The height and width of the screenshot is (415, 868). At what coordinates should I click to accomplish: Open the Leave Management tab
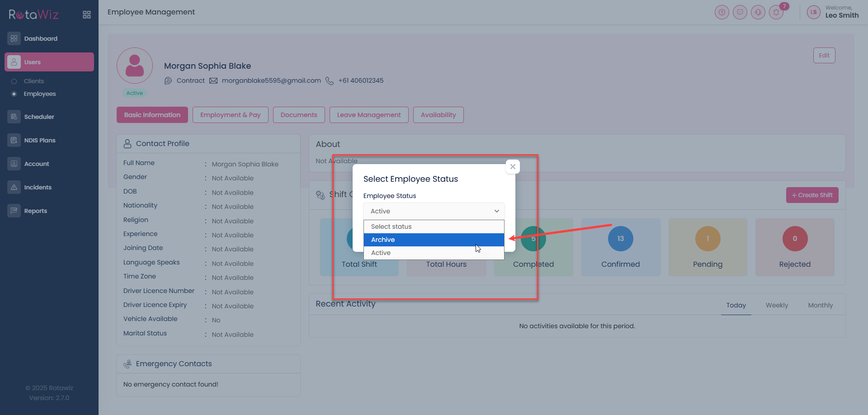click(368, 115)
